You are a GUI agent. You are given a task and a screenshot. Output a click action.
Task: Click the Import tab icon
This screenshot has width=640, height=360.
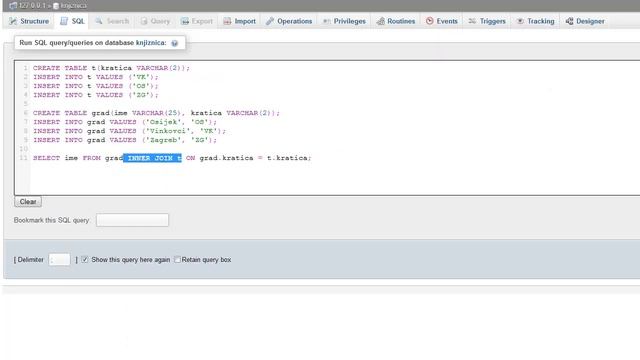click(227, 21)
